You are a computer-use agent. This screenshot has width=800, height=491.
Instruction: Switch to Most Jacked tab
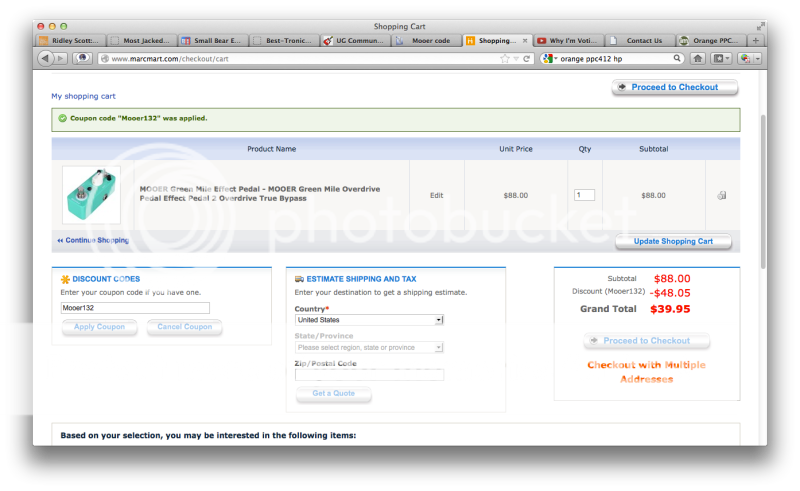(142, 40)
